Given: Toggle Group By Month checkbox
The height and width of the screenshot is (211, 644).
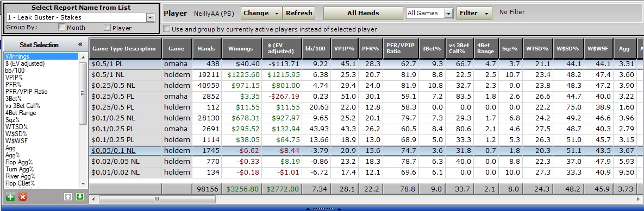Looking at the screenshot, I should [x=61, y=28].
